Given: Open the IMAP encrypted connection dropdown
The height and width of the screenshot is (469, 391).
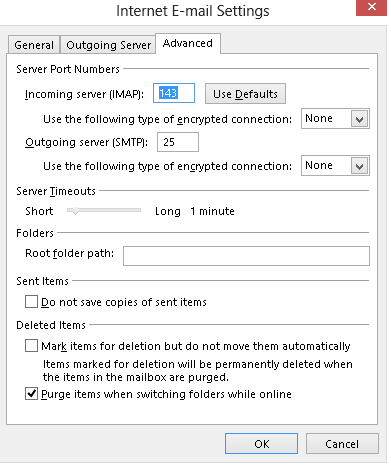Looking at the screenshot, I should pyautogui.click(x=335, y=119).
